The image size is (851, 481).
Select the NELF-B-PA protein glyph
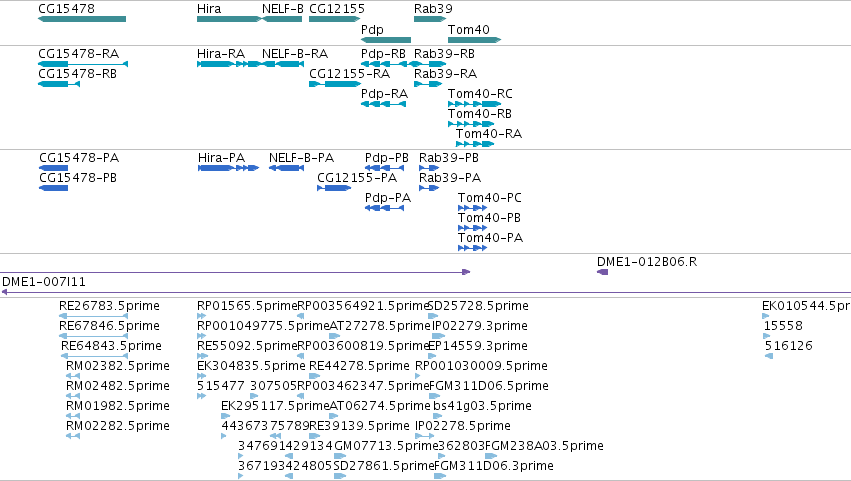(x=287, y=168)
